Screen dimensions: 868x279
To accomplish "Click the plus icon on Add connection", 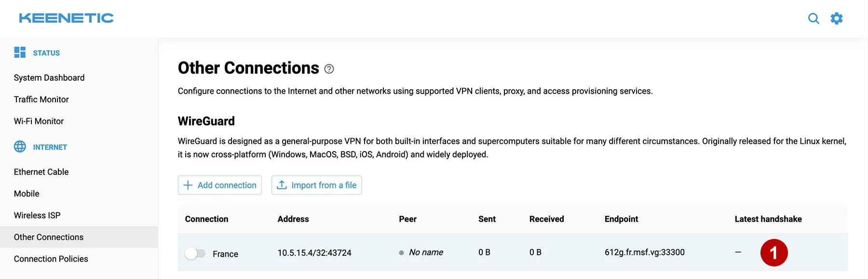I will click(x=188, y=185).
